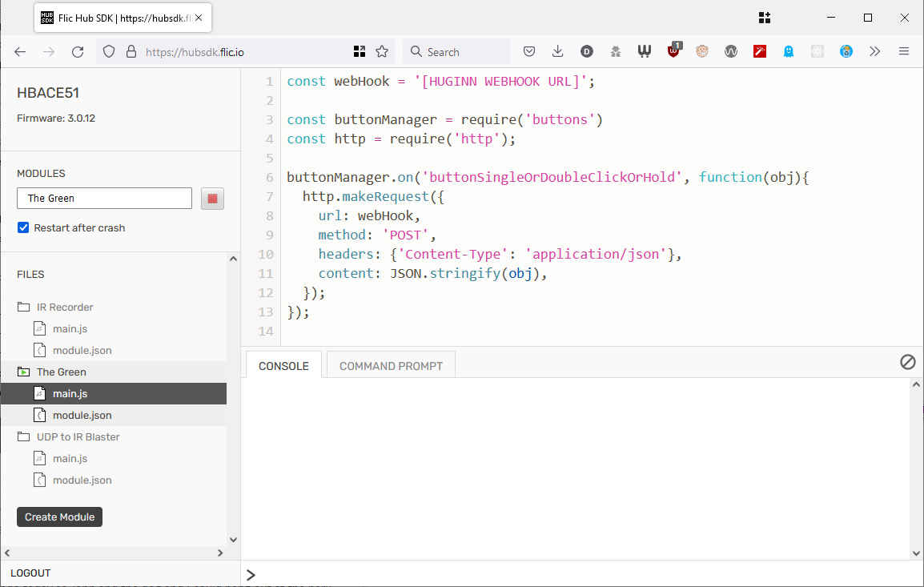This screenshot has height=587, width=924.
Task: Select the CONSOLE tab
Action: tap(283, 366)
